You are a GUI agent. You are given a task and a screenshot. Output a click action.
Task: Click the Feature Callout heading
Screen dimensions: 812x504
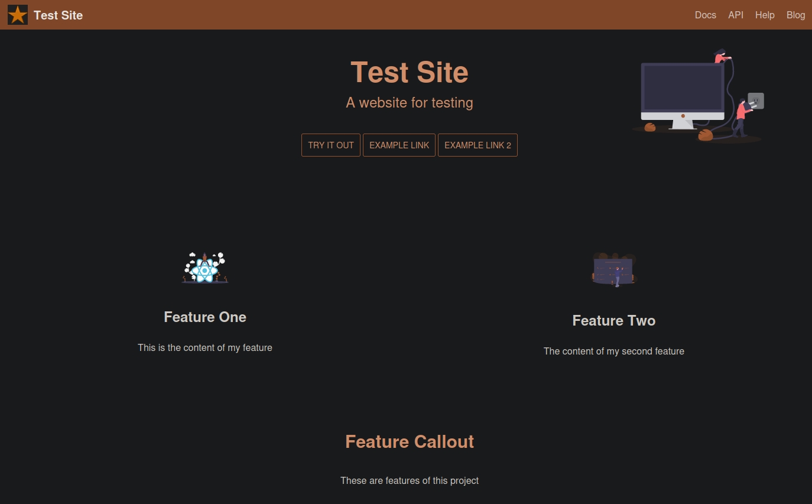click(x=409, y=442)
